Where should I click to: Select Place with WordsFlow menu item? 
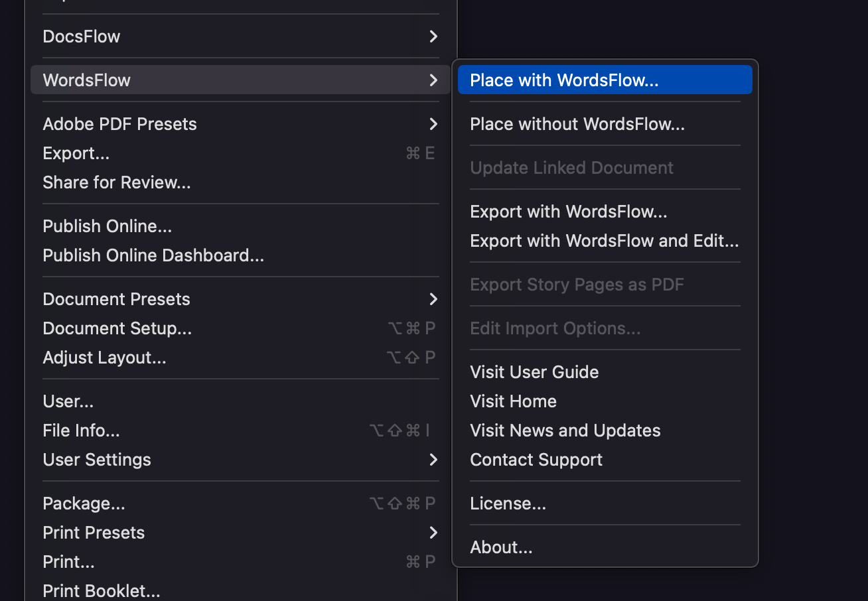point(564,80)
